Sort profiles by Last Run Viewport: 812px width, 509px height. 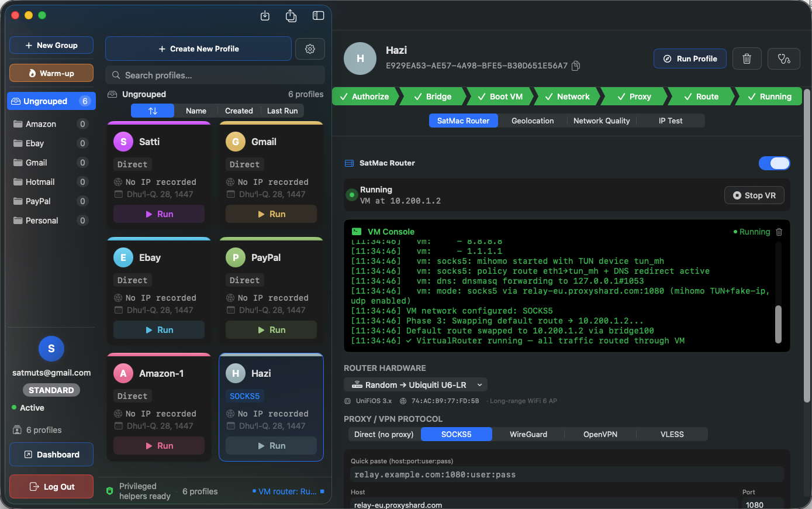[282, 111]
